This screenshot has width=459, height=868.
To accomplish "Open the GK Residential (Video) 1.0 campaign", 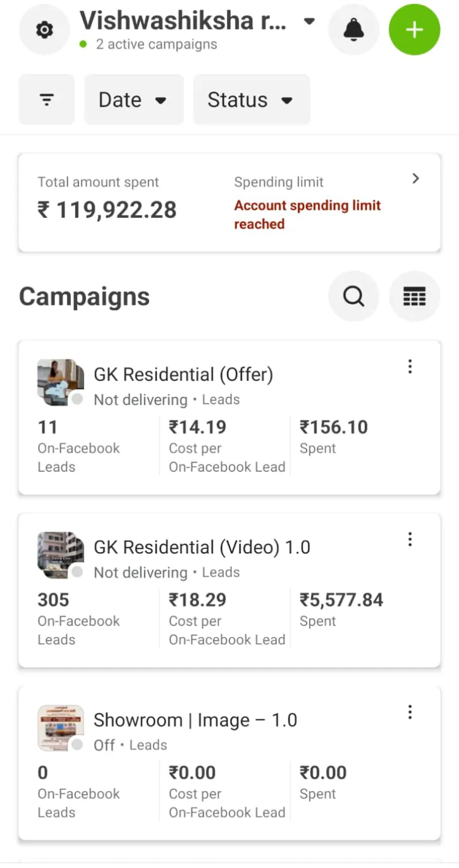I will (202, 547).
